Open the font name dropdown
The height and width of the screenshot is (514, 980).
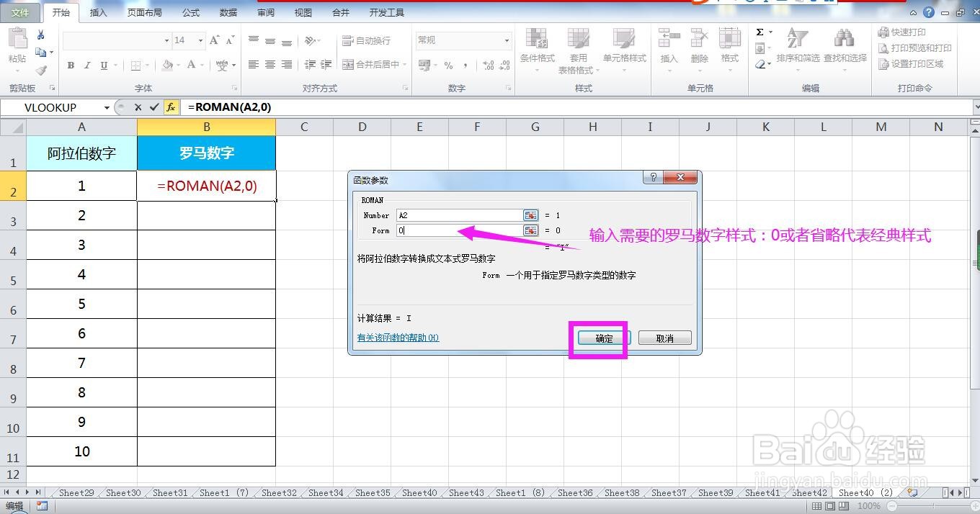(166, 41)
